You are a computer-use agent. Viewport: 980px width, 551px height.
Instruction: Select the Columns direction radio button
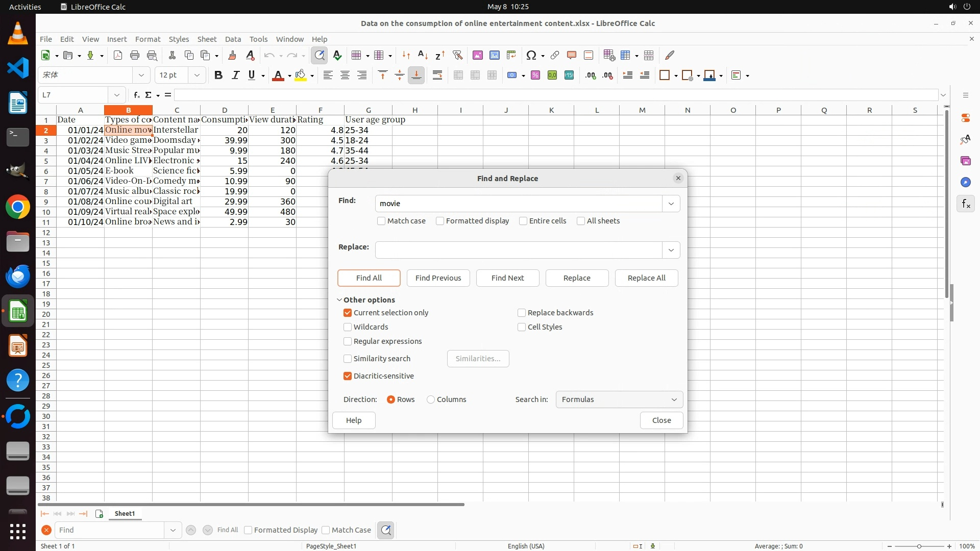[x=431, y=399]
